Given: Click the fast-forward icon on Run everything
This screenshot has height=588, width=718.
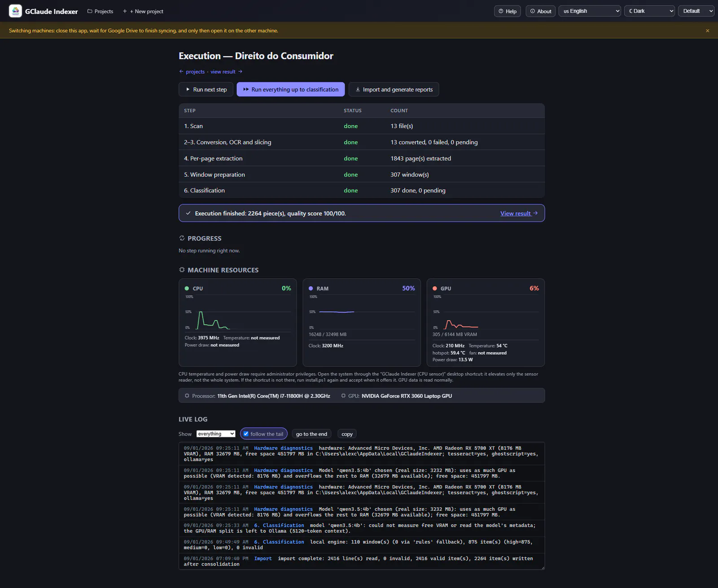Looking at the screenshot, I should click(246, 89).
